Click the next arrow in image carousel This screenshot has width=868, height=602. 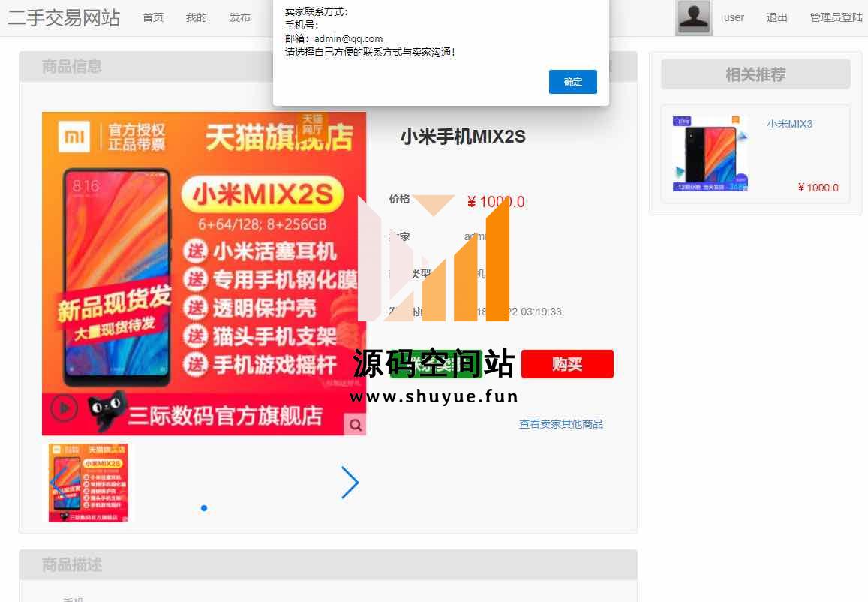coord(350,483)
